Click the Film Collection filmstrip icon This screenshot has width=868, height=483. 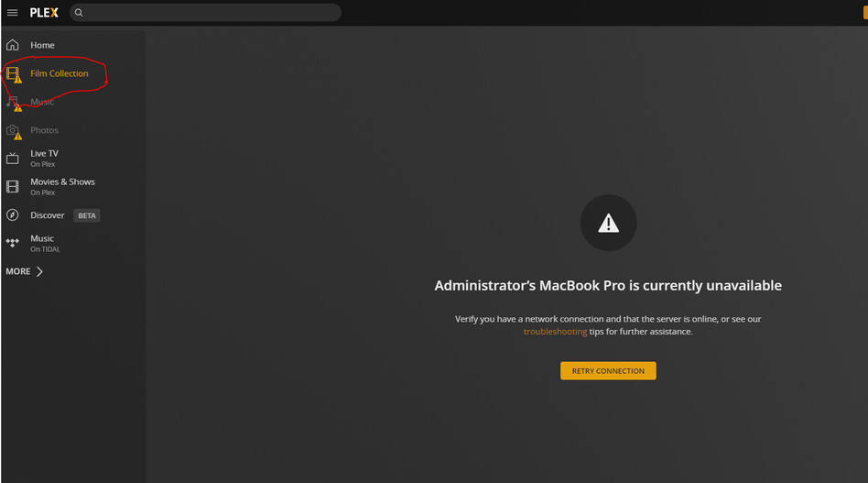coord(14,73)
